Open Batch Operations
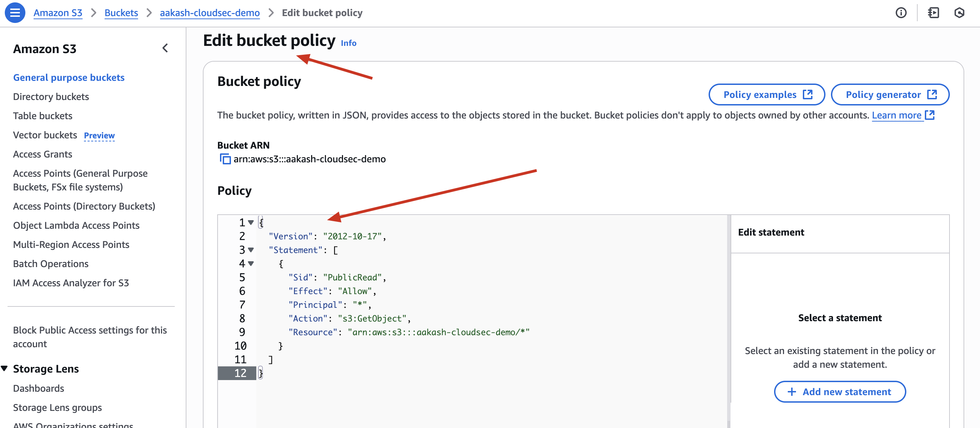The image size is (980, 428). click(x=51, y=264)
